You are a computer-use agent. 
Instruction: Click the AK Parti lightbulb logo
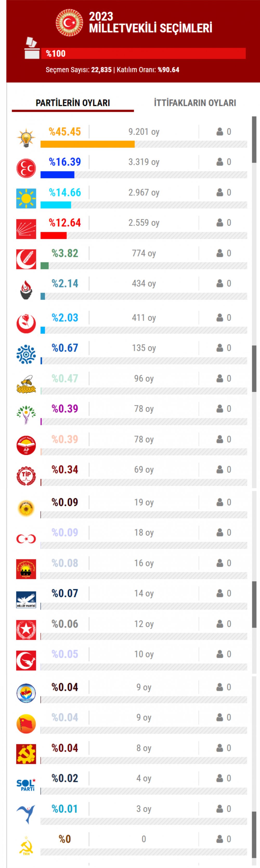(26, 137)
